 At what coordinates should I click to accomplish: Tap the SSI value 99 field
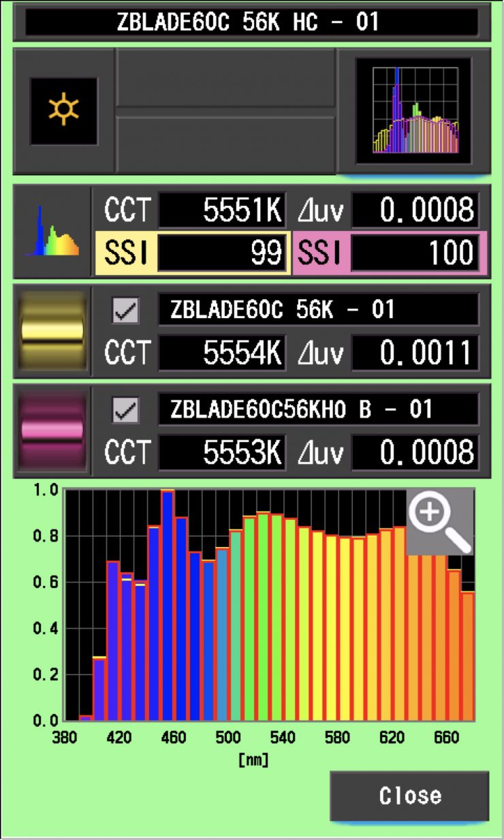[x=221, y=253]
